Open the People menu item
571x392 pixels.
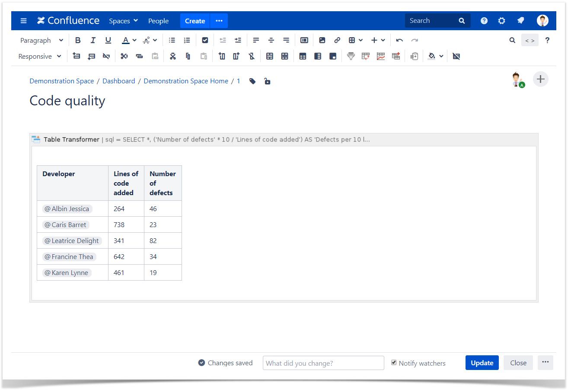click(x=158, y=21)
